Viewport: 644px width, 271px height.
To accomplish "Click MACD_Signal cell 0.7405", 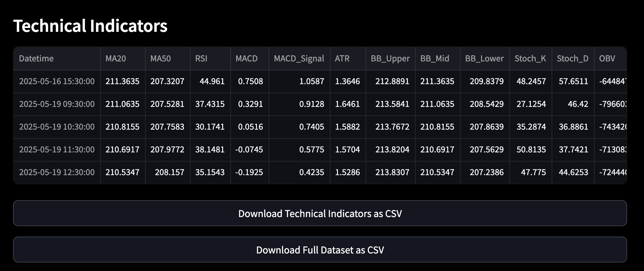I will (300, 127).
